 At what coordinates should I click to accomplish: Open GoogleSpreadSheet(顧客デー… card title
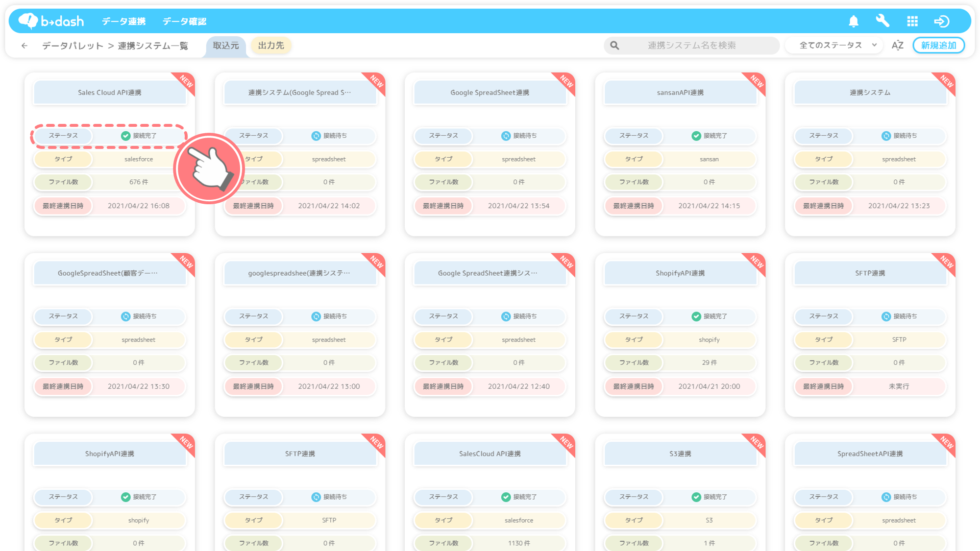[x=110, y=273]
